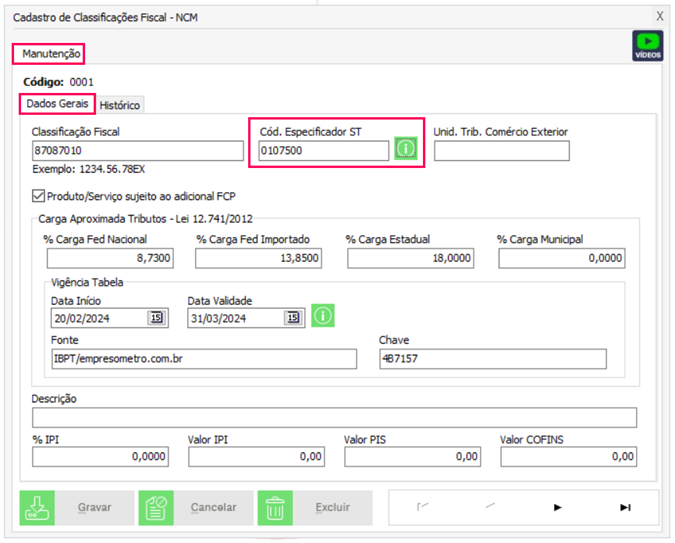Open calendar picker for Data Início
Screen dimensions: 675x543
(x=157, y=318)
